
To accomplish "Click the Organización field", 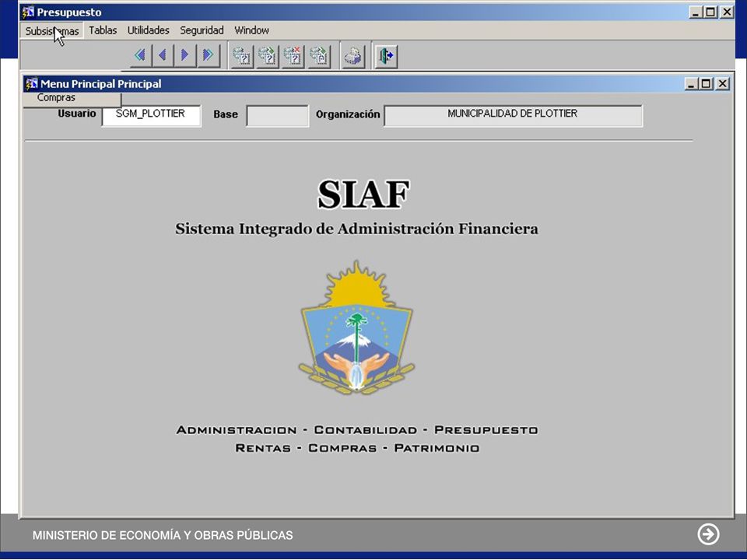I will point(513,116).
